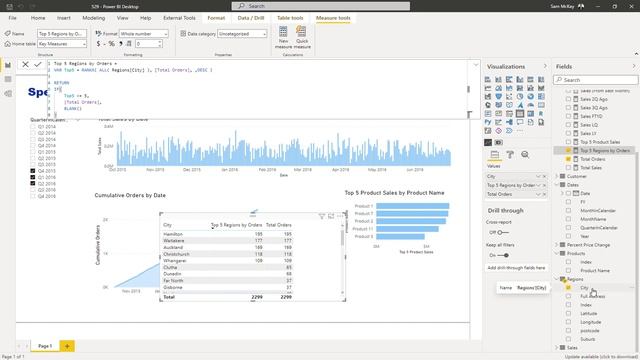Switch to the Modeling ribbon tab

93,18
